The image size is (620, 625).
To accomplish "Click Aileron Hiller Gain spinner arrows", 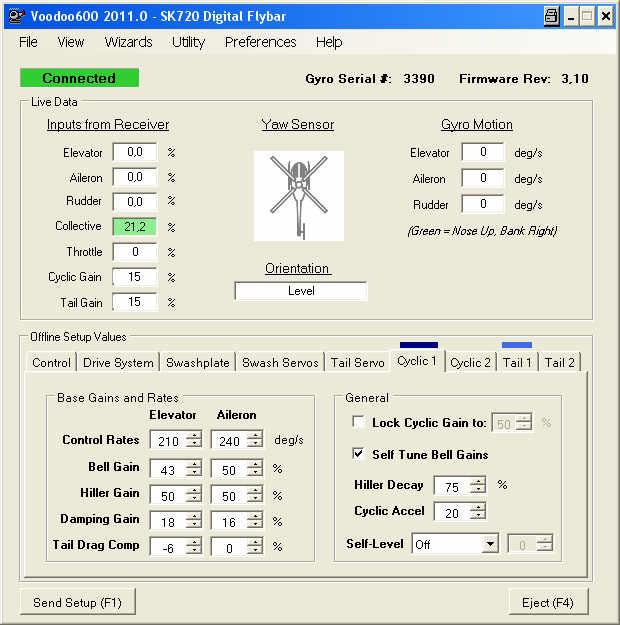I will pyautogui.click(x=255, y=495).
